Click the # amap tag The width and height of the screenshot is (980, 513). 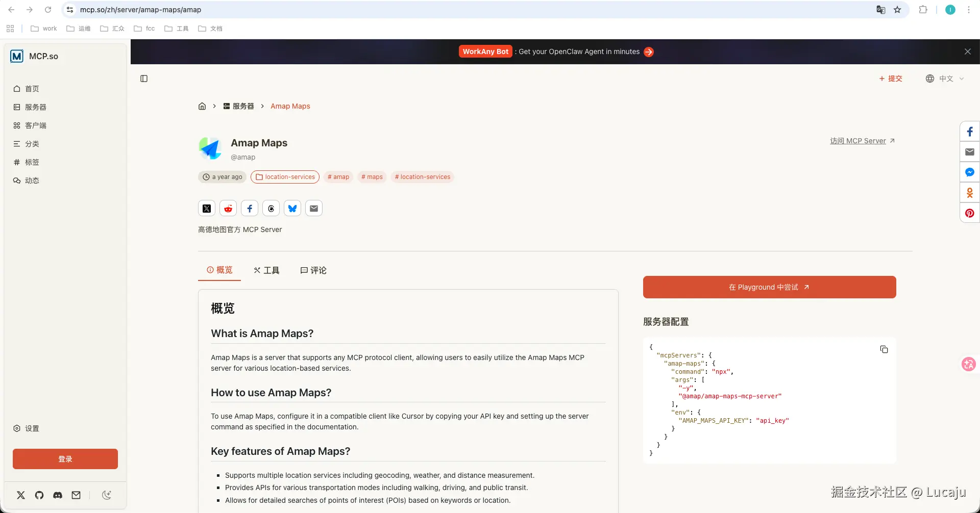pos(338,177)
